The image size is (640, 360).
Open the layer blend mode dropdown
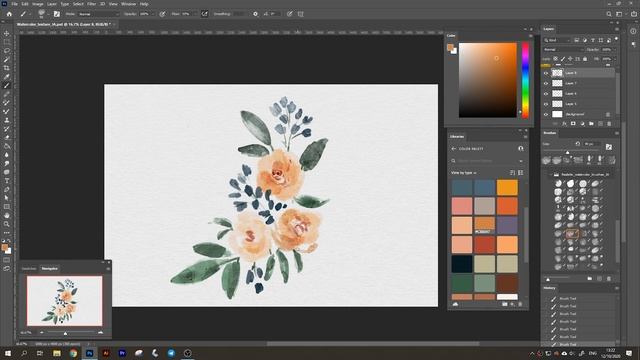pyautogui.click(x=563, y=49)
